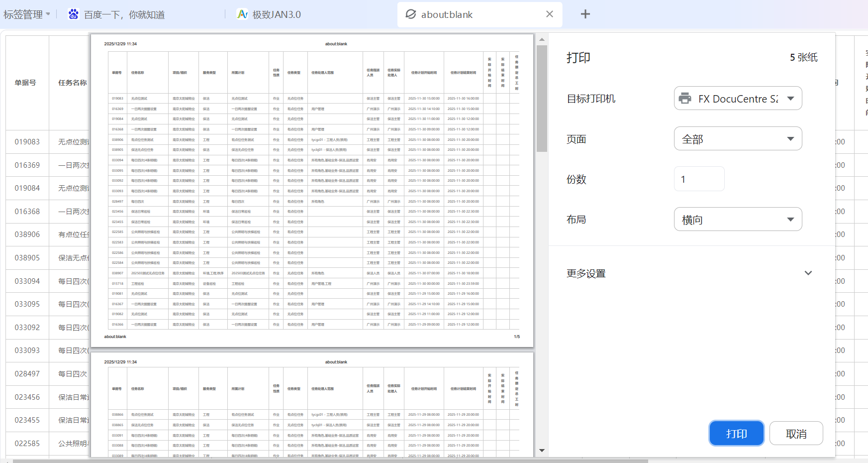
Task: Click the 019083 cell in background table
Action: click(x=27, y=142)
